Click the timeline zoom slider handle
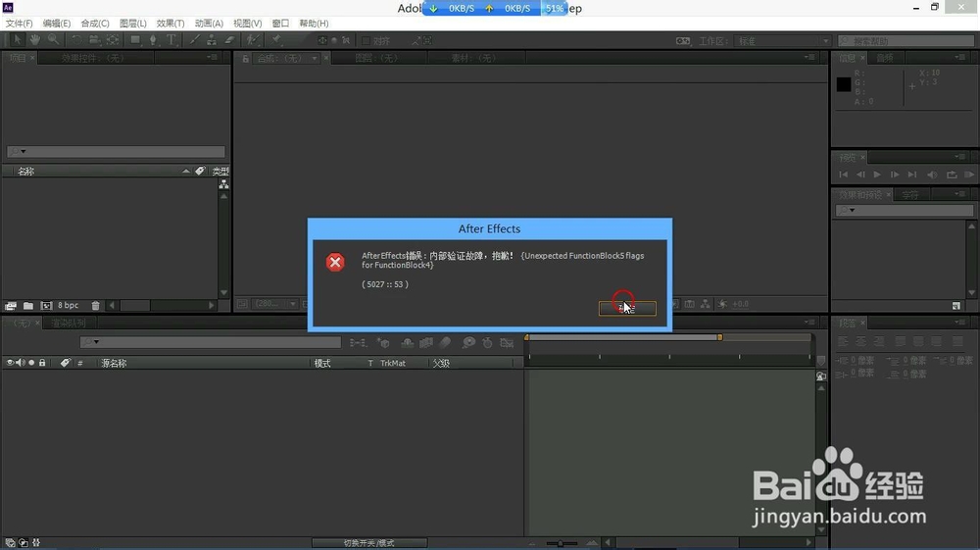Viewport: 980px width, 550px height. 561,543
